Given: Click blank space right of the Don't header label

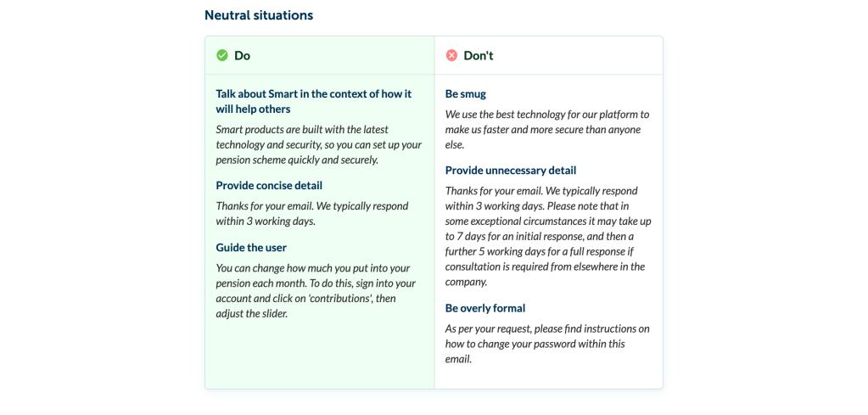Looking at the screenshot, I should 577,55.
